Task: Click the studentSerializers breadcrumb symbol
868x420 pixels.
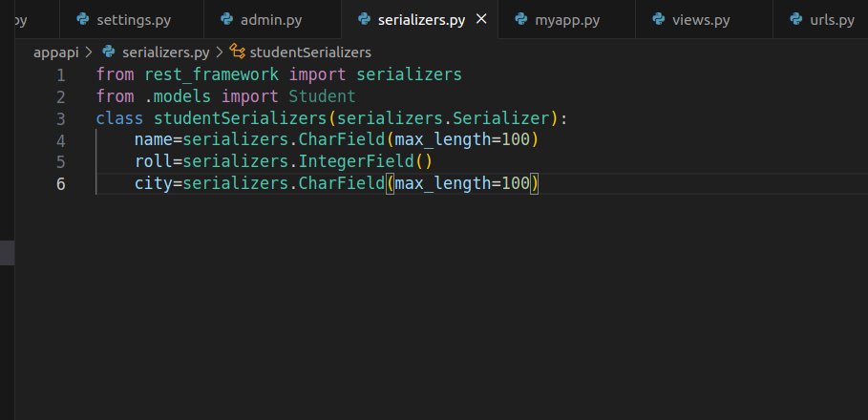Action: point(310,52)
